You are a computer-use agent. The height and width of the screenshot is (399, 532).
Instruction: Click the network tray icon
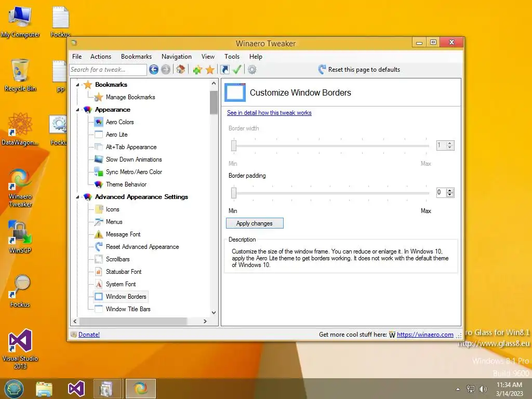pyautogui.click(x=471, y=389)
